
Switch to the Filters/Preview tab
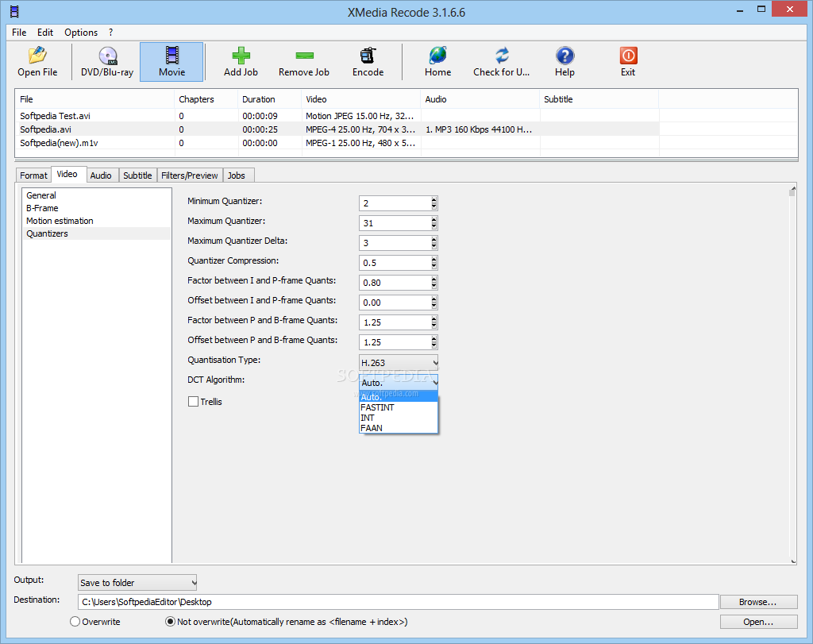point(189,175)
